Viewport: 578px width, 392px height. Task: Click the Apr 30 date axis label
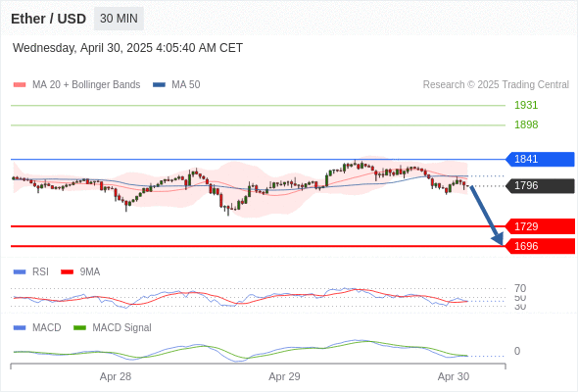[x=454, y=376]
